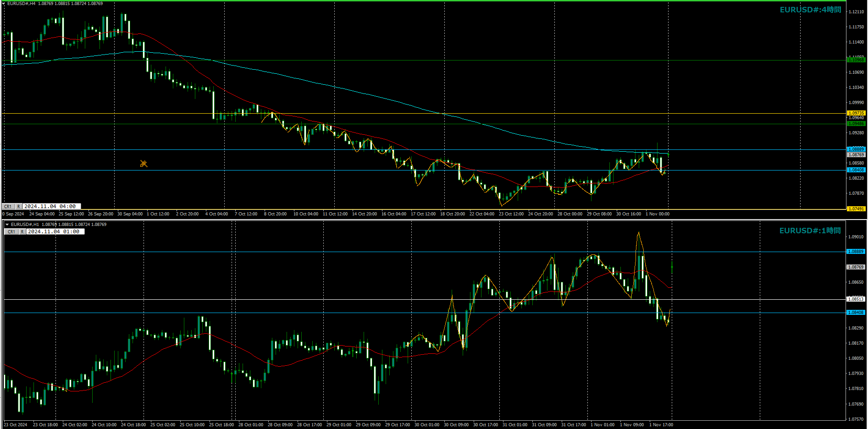Click the 1.08889 blue price label on H4 chart
This screenshot has width=868, height=429.
(856, 149)
